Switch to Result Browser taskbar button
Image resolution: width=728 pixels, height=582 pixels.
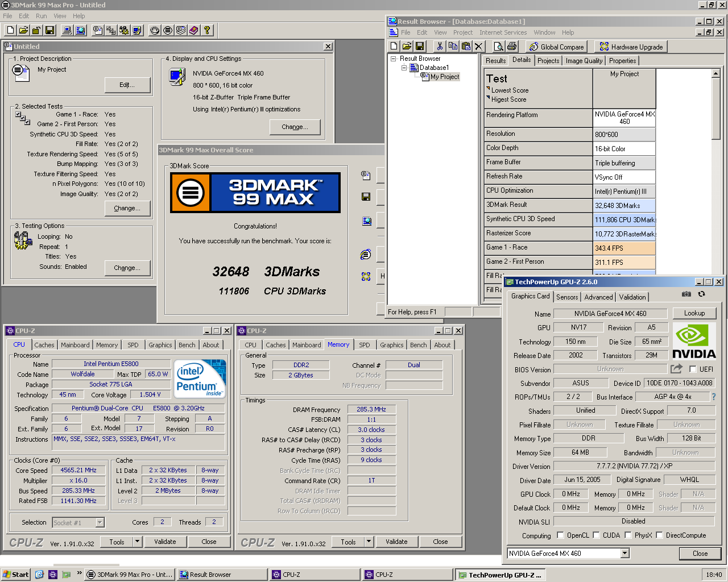[x=222, y=575]
